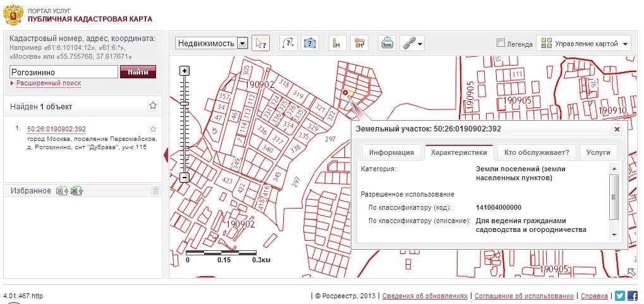
Task: Click parcel 111 on the map
Action: click(x=518, y=74)
